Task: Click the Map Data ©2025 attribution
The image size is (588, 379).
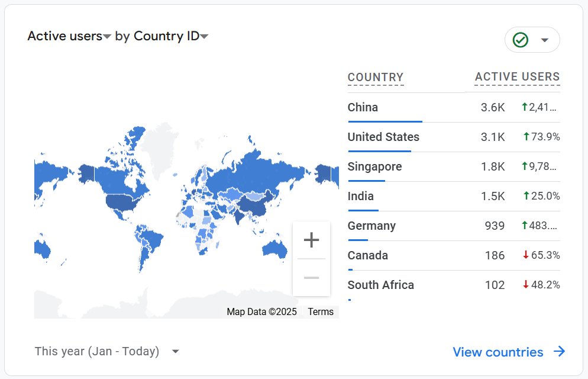Action: click(x=261, y=311)
